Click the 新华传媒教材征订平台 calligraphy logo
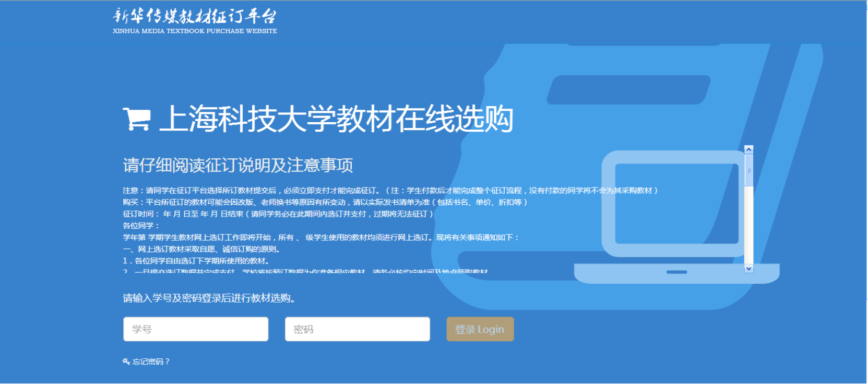 194,16
